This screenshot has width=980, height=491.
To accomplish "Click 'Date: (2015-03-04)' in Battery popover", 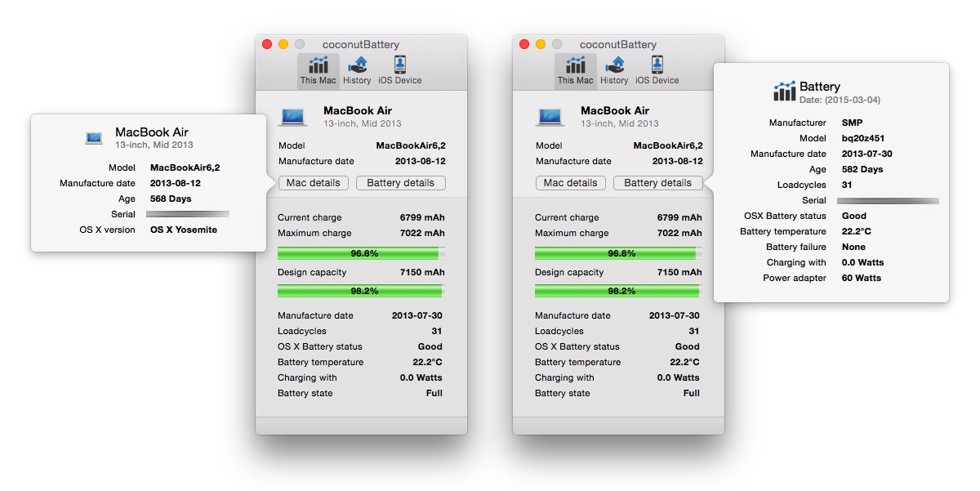I will [x=840, y=100].
